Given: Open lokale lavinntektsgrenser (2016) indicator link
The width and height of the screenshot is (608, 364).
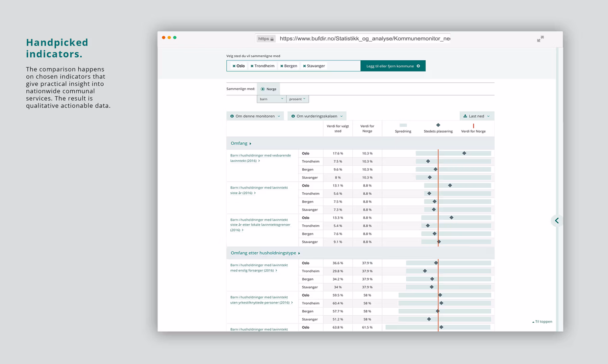Looking at the screenshot, I should point(260,225).
